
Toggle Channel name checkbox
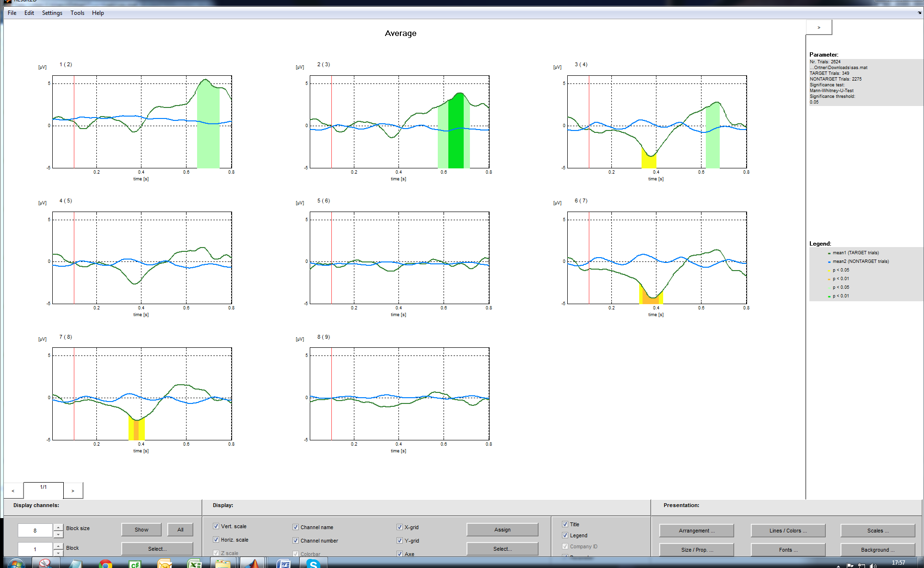[x=295, y=527]
